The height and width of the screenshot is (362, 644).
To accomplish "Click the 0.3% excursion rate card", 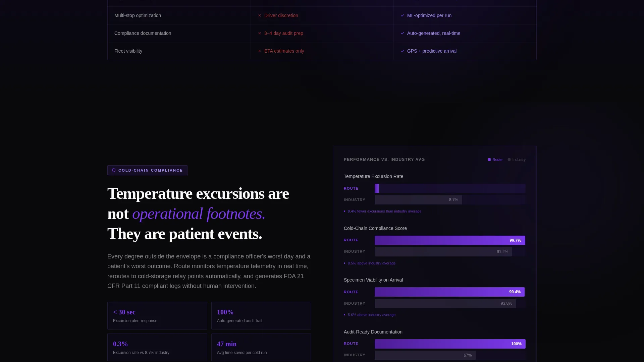I will click(x=157, y=347).
